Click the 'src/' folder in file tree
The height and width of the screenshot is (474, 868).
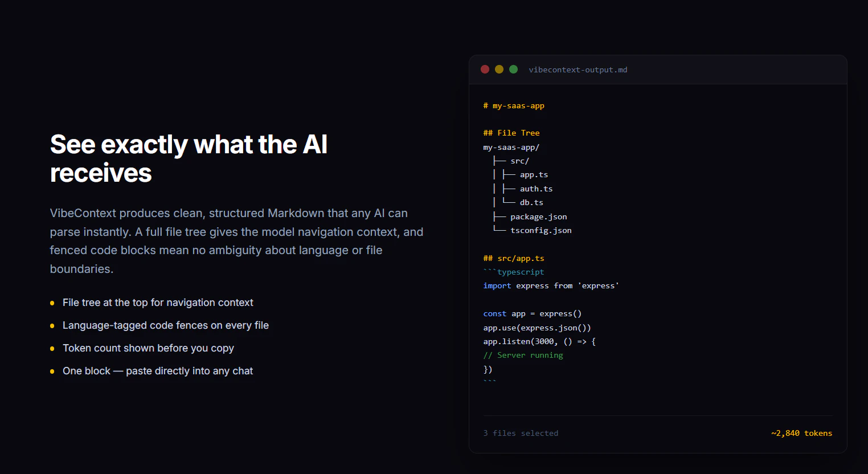coord(520,161)
